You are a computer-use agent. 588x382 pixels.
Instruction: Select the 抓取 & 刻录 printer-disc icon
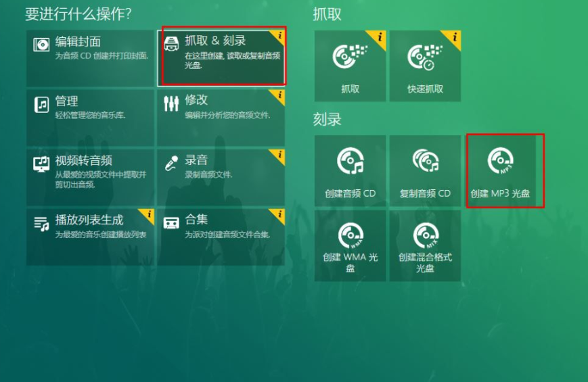pyautogui.click(x=171, y=43)
